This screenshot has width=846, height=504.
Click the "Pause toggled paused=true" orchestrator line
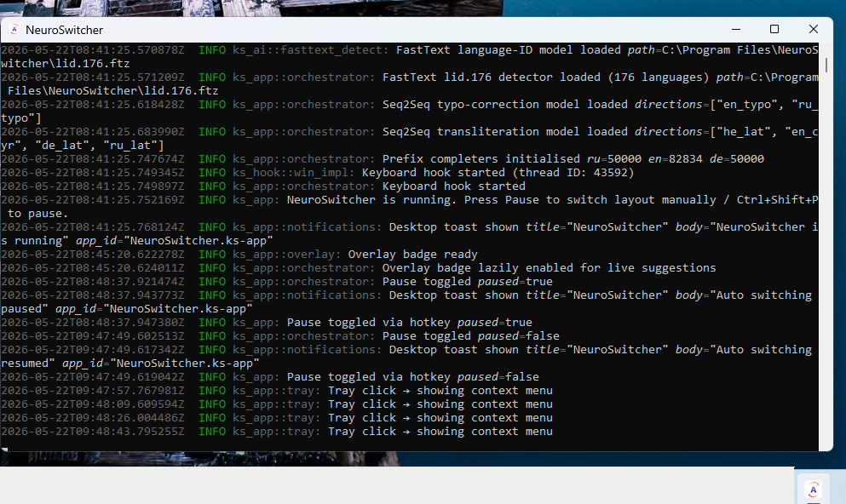pos(277,282)
